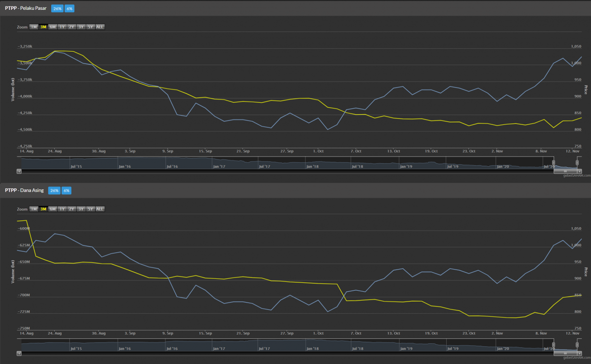The height and width of the screenshot is (364, 591).
Task: Show ALL data on Dana Asing chart
Action: (100, 209)
